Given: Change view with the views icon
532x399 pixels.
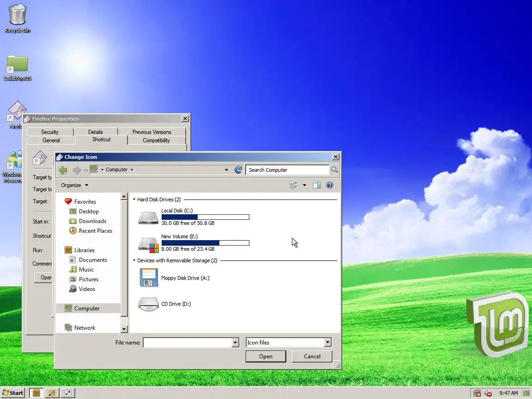Looking at the screenshot, I should pos(294,185).
